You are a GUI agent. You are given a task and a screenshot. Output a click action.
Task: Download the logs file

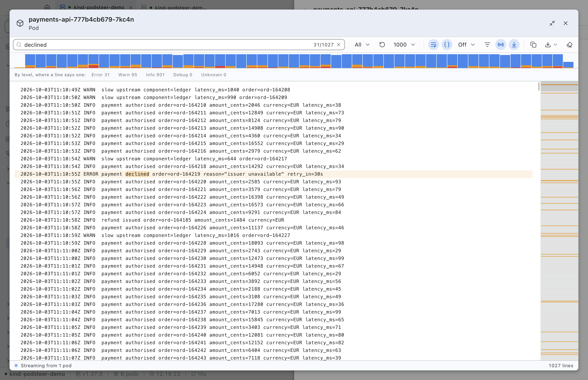548,45
